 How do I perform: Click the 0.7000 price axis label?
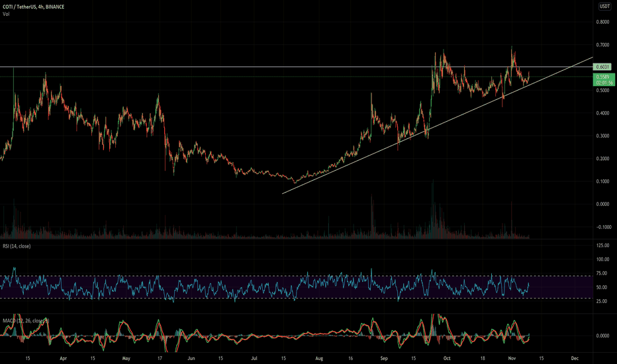(602, 45)
